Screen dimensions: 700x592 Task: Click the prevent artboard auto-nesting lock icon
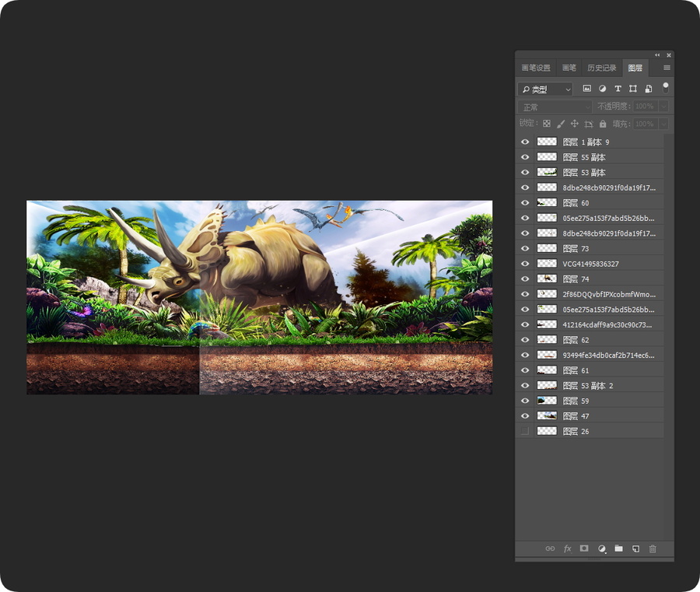click(x=589, y=124)
